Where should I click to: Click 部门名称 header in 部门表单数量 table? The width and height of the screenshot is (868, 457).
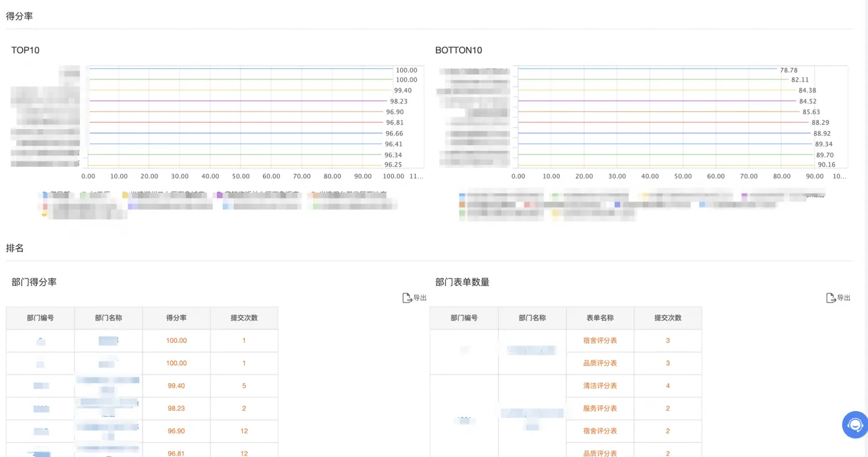(x=532, y=318)
